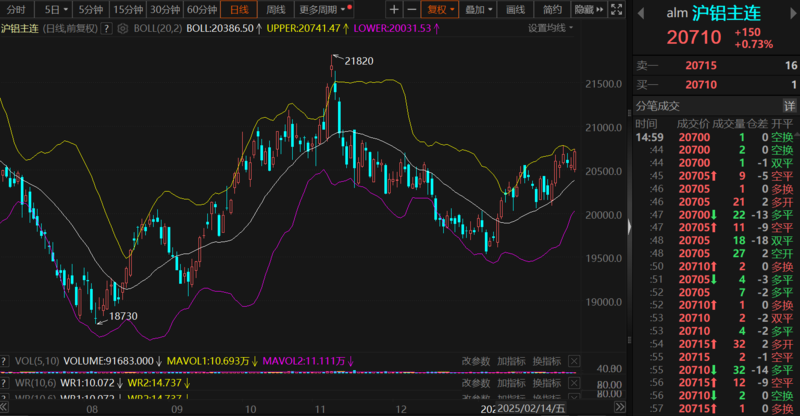Screen dimensions: 800x416
Task: Click the zoom in plus icon
Action: [394, 9]
